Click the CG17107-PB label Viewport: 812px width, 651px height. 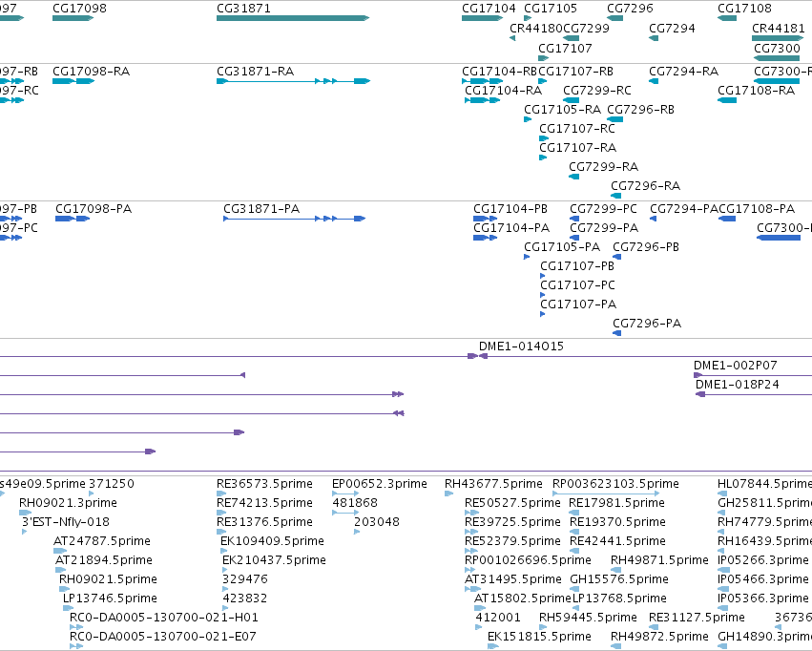pos(577,266)
